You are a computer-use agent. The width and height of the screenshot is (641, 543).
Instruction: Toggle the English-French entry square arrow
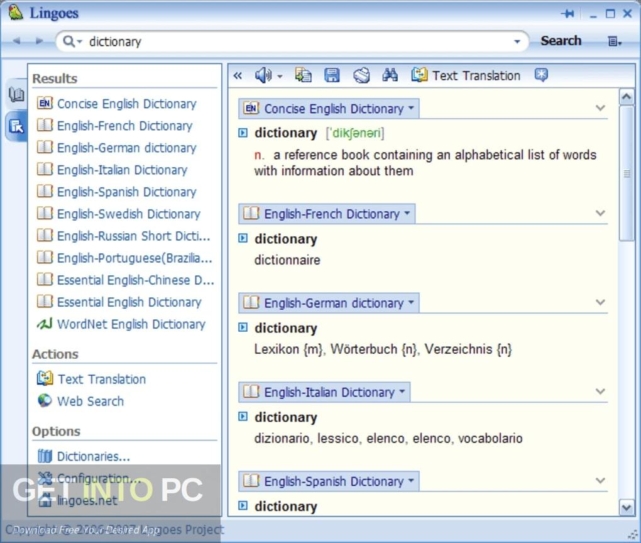243,238
